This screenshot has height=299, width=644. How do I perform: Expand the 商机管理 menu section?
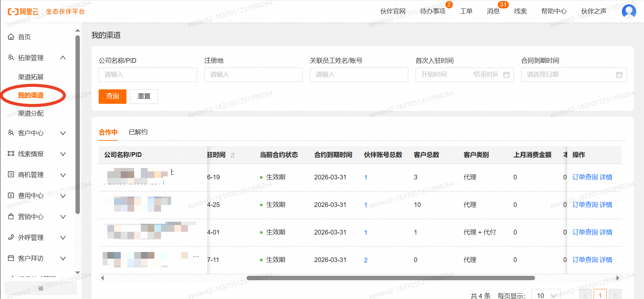pos(63,175)
